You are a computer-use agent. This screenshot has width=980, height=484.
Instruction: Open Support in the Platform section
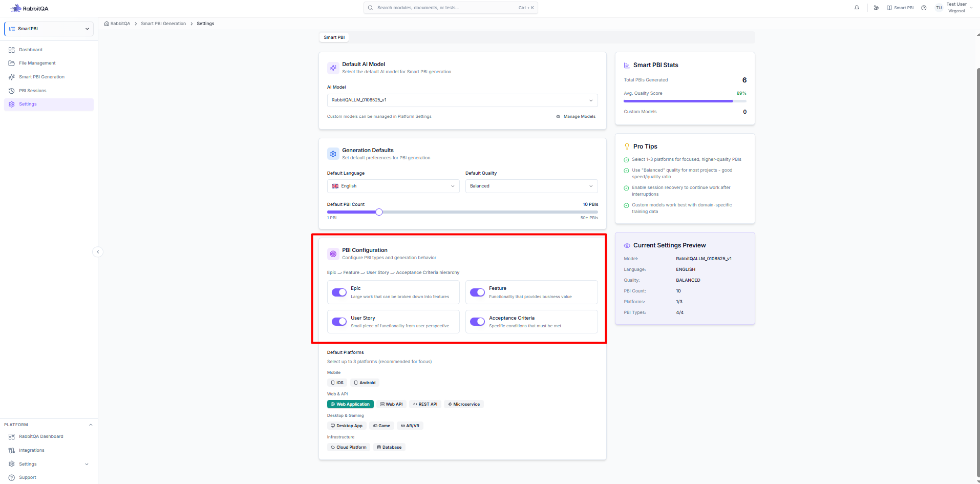click(49, 477)
